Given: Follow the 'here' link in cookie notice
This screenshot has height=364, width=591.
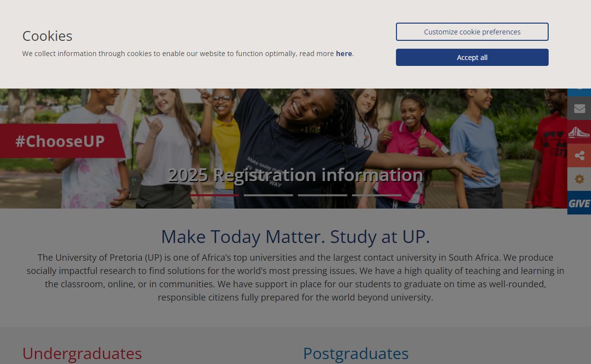Looking at the screenshot, I should 344,54.
